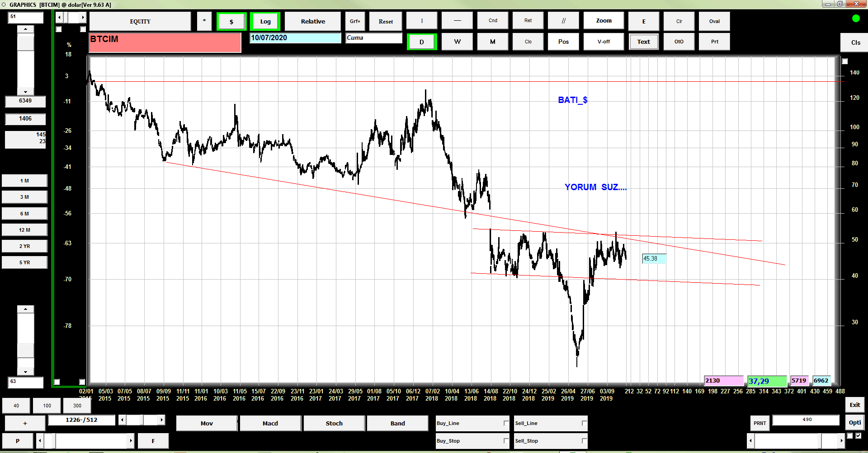This screenshot has width=868, height=453.
Task: Select the D daily period
Action: (422, 42)
